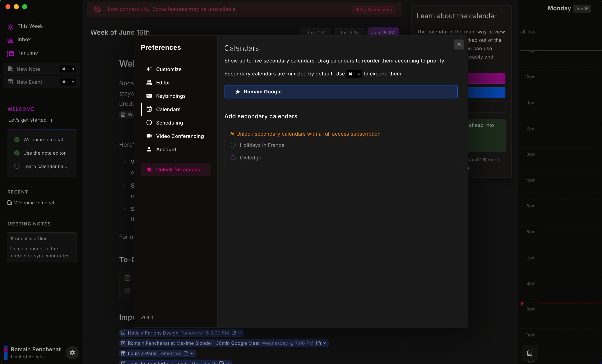Open the Inbox icon in sidebar
Screen dimensions: 602x364
10,40
